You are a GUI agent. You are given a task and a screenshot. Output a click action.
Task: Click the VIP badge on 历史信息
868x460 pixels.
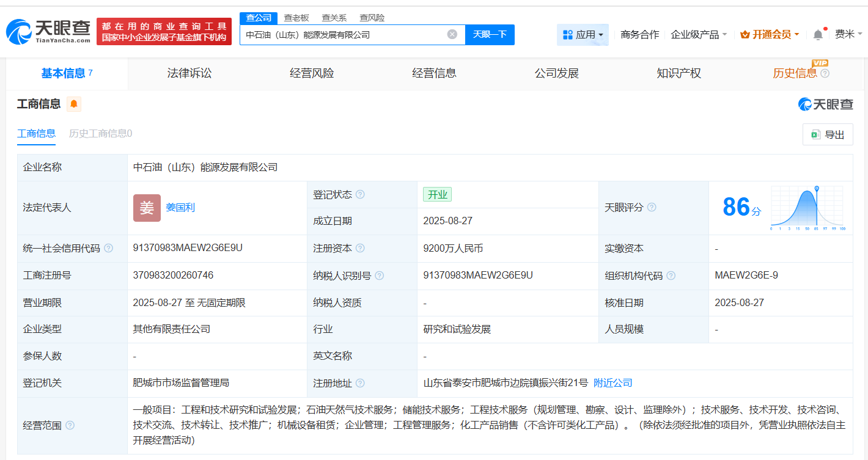click(820, 63)
